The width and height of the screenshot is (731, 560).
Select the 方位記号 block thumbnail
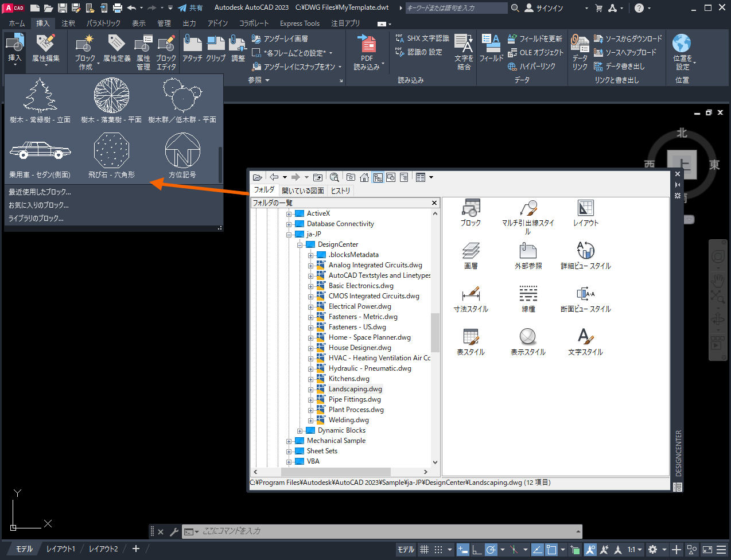pyautogui.click(x=182, y=155)
